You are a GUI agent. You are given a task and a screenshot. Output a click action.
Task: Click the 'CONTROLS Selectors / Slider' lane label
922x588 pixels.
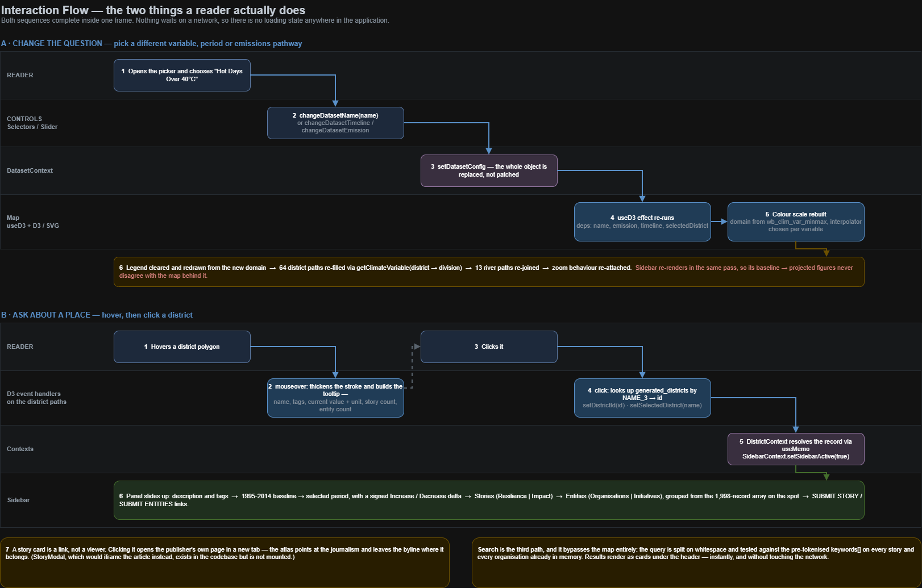32,123
